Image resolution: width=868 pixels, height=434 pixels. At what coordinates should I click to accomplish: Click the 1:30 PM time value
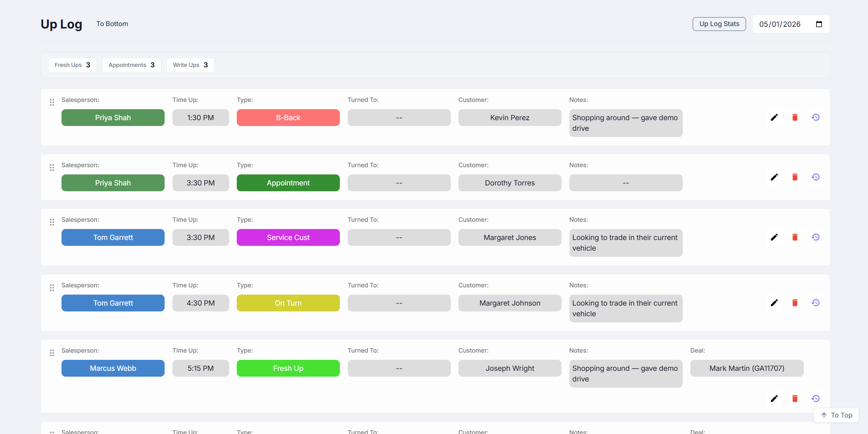coord(201,118)
